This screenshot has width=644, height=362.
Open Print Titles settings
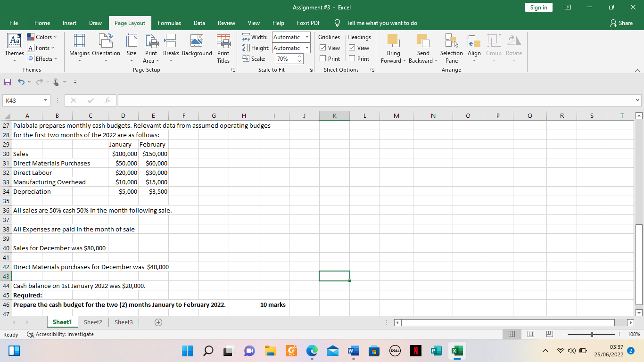click(223, 48)
